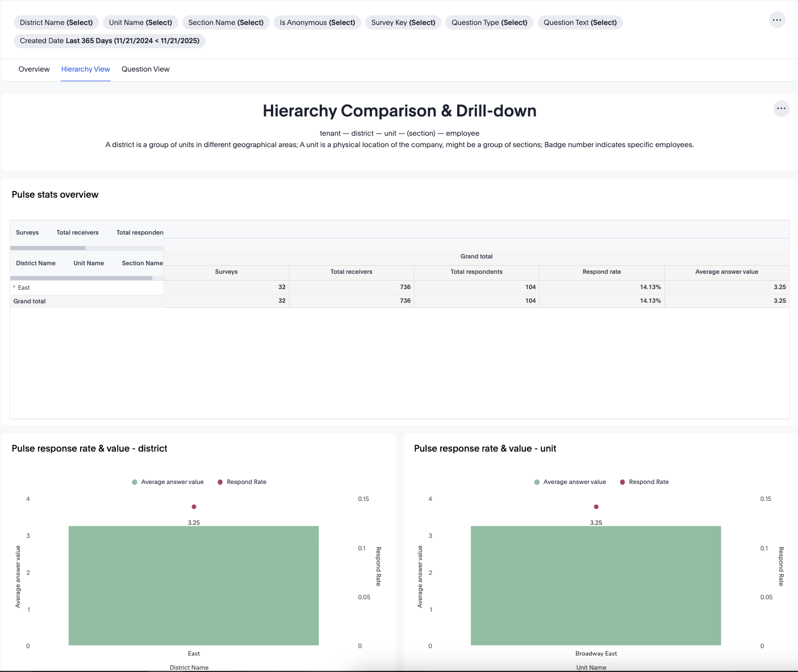Click the Broadway East bar in unit chart
Viewport: 798px width, 672px height.
click(x=596, y=585)
